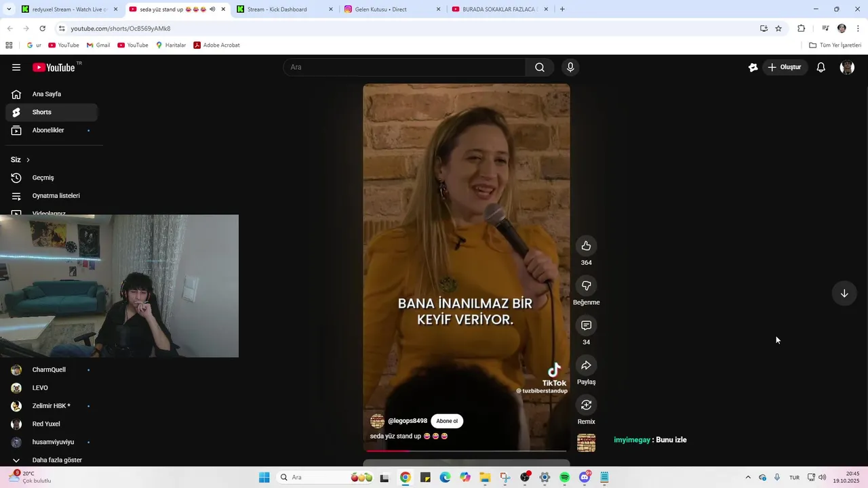Open Gmail bookmark

(x=98, y=45)
